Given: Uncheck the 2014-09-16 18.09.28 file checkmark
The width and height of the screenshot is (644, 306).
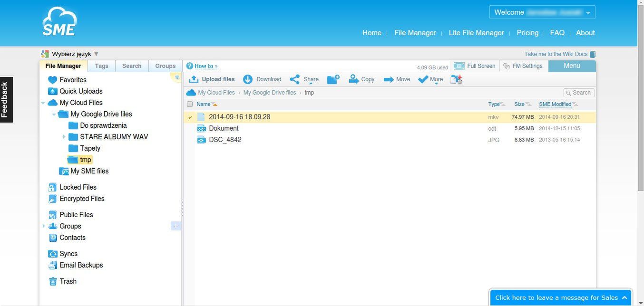Looking at the screenshot, I should (x=190, y=117).
